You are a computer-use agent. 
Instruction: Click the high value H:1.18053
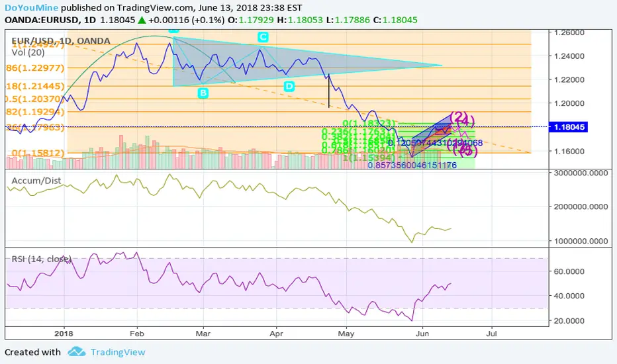[x=300, y=20]
